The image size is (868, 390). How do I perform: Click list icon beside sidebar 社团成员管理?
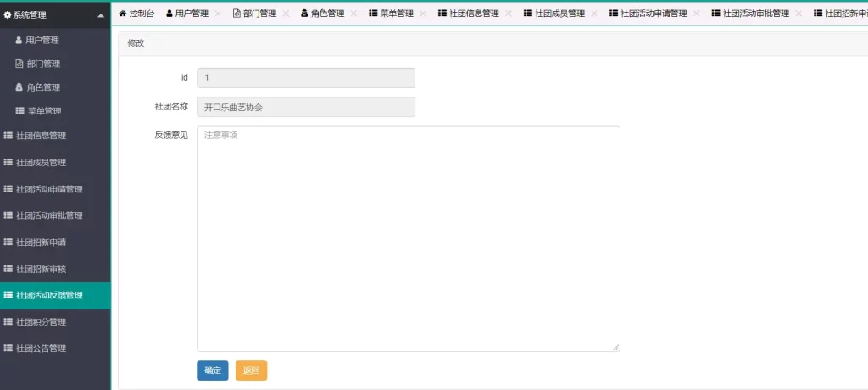[8, 162]
